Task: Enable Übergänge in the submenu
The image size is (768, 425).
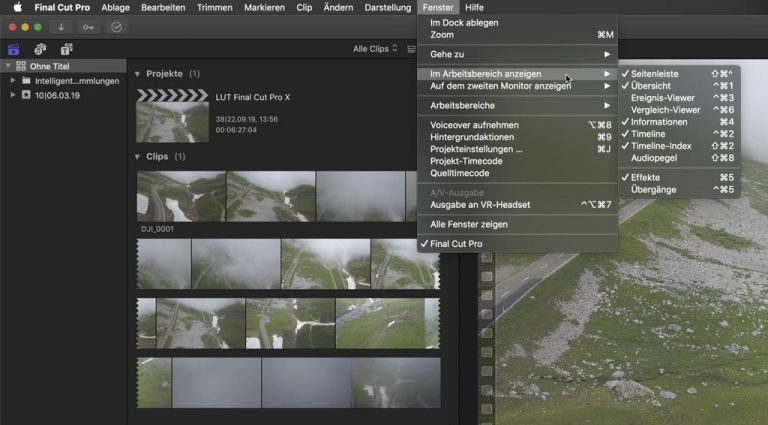Action: (x=679, y=189)
